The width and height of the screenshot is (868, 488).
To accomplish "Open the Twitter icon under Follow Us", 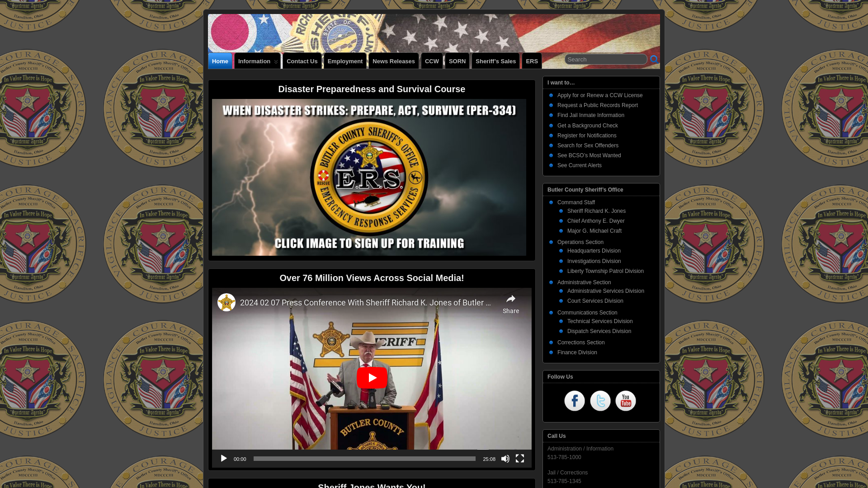I will tap(600, 401).
